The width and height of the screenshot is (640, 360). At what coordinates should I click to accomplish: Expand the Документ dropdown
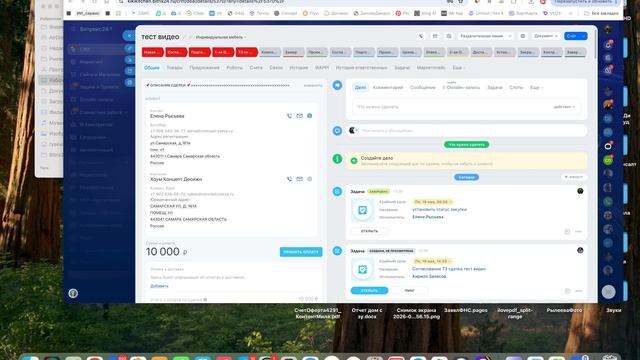(546, 36)
